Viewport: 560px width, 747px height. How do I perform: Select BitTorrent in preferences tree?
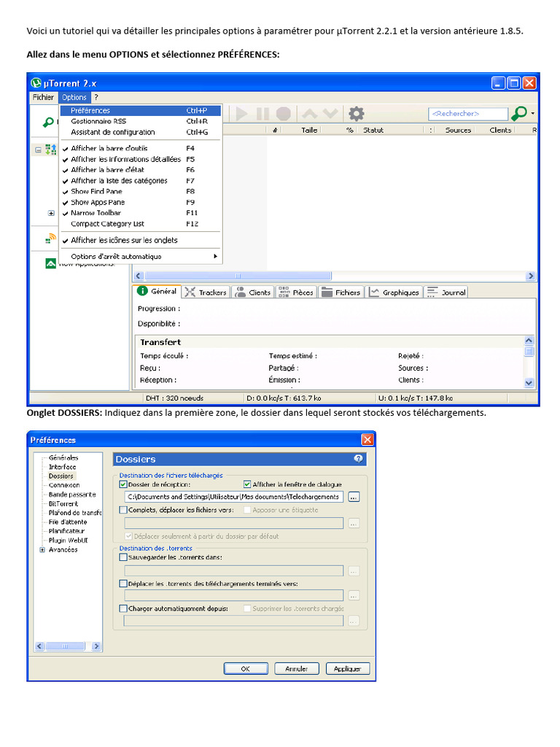point(63,503)
